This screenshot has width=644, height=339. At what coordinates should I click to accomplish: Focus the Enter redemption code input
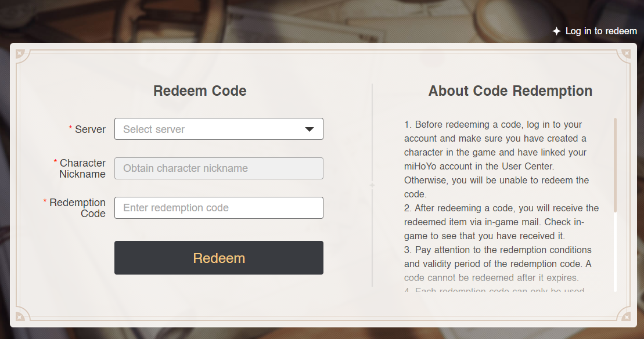point(219,208)
